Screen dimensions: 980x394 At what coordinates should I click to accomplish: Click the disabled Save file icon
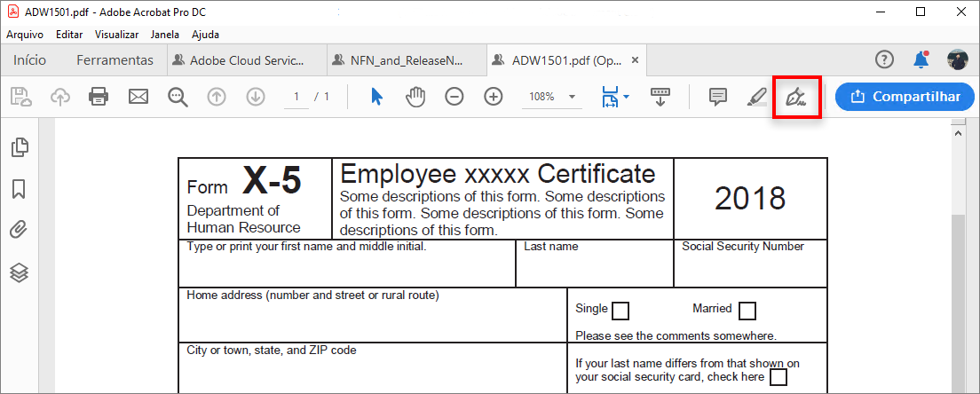tap(20, 97)
